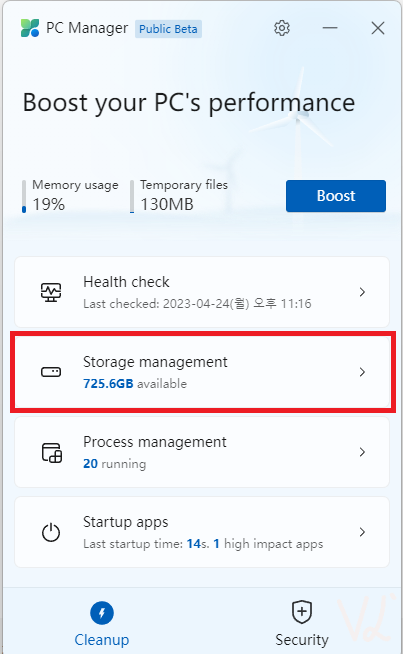The width and height of the screenshot is (403, 654).
Task: Open settings with the gear icon
Action: pyautogui.click(x=282, y=28)
